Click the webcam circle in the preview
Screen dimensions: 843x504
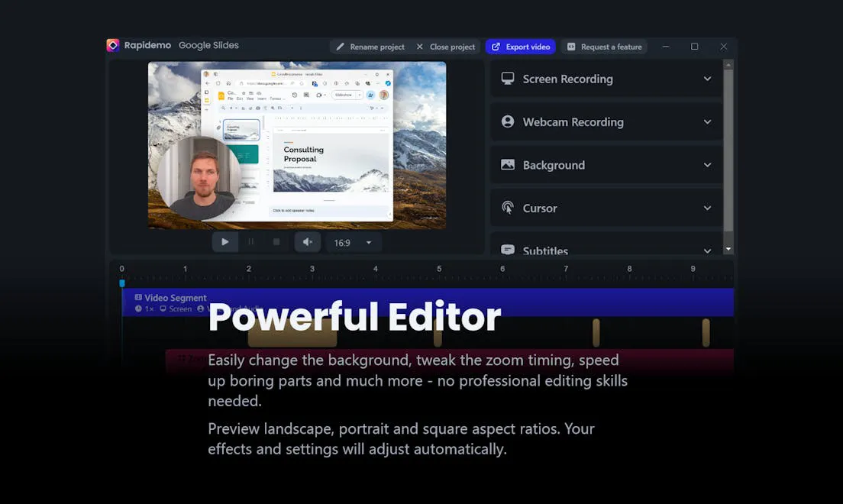click(x=199, y=177)
